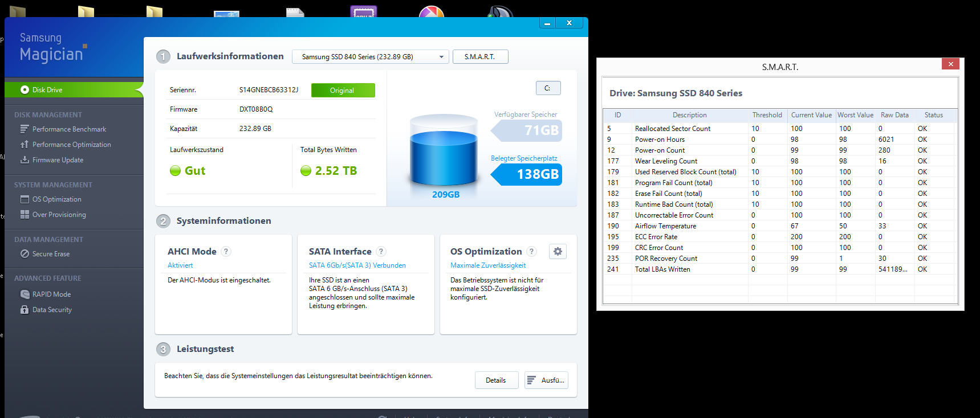This screenshot has height=418, width=980.
Task: Select the Power-on Count row
Action: 780,150
